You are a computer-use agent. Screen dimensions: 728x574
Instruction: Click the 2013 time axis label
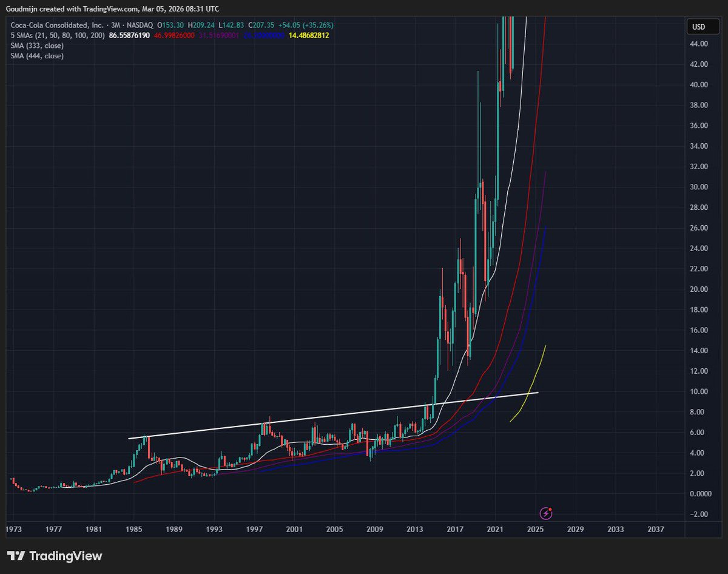415,529
